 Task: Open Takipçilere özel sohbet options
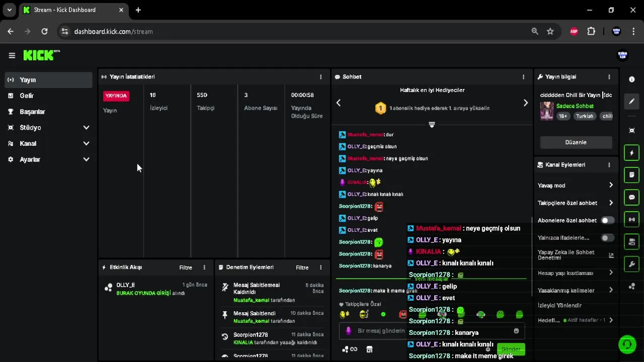576,203
